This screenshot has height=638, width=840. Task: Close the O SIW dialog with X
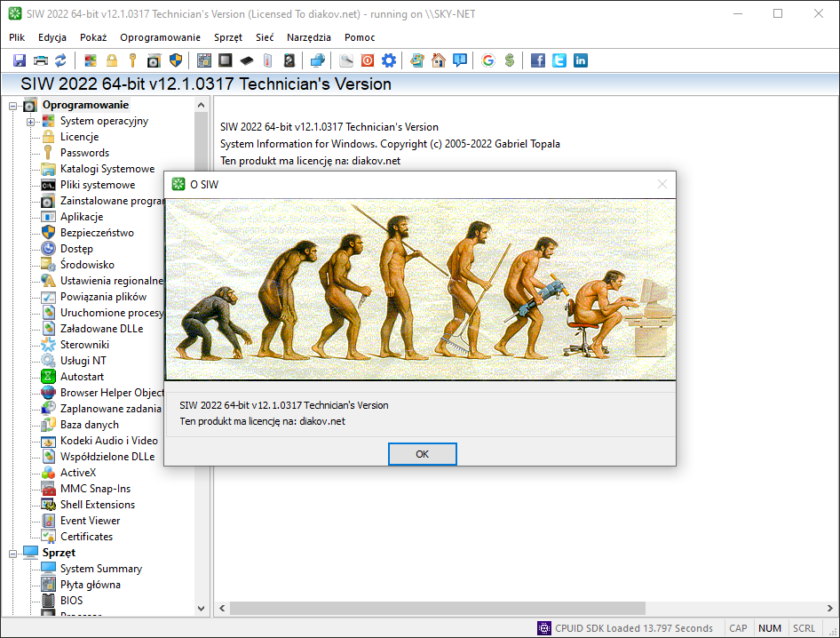(662, 185)
